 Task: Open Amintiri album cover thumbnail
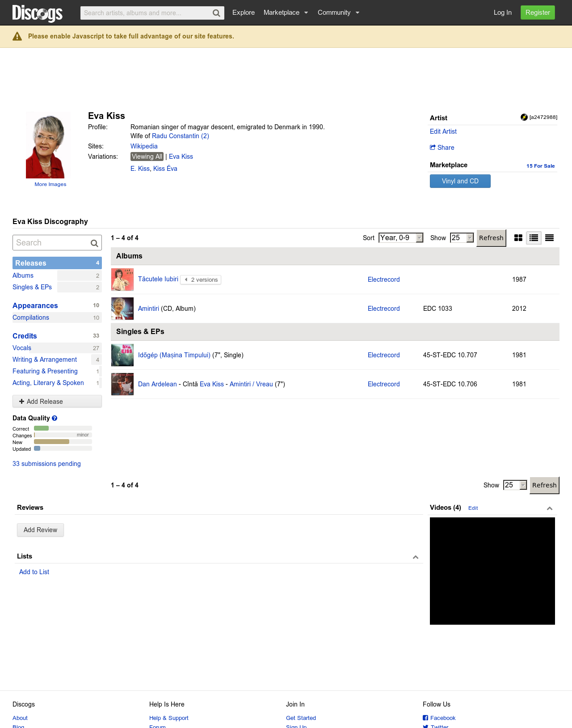[x=122, y=309]
